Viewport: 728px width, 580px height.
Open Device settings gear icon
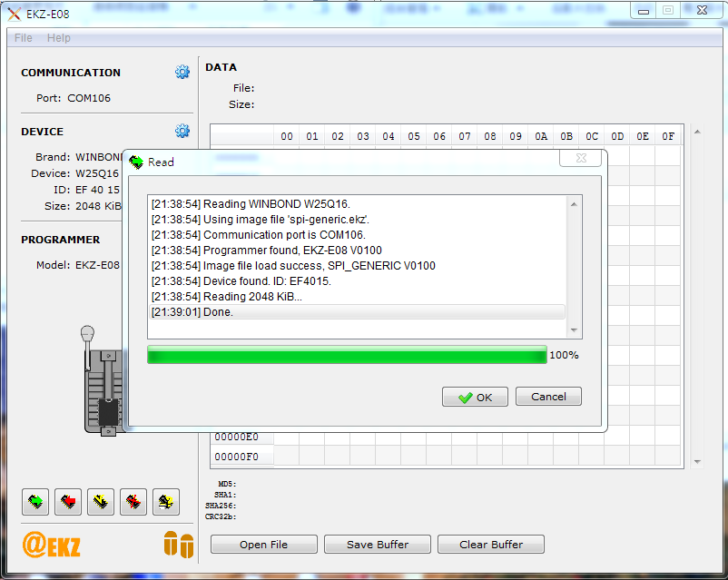(x=182, y=132)
